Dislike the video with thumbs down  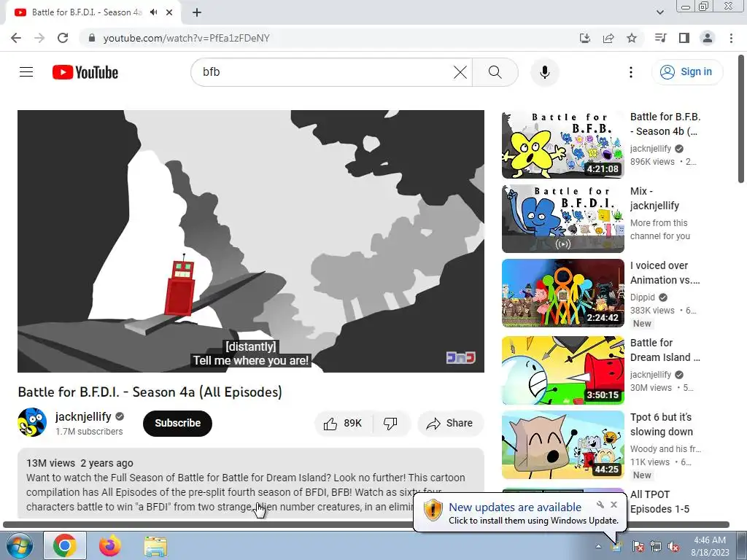pyautogui.click(x=391, y=424)
